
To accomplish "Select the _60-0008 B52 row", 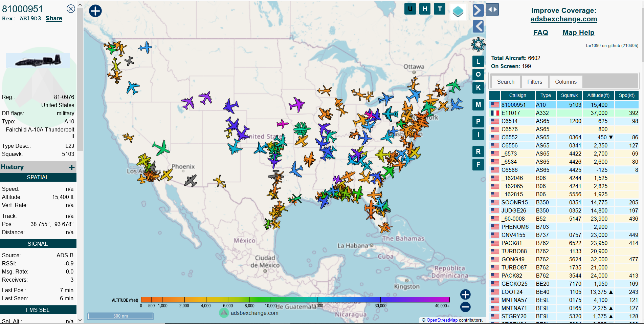I will 564,219.
